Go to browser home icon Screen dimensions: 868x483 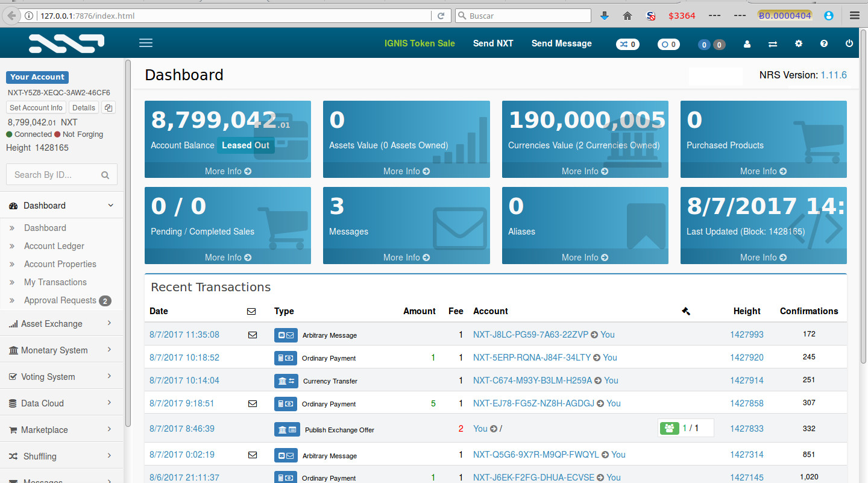pos(627,16)
